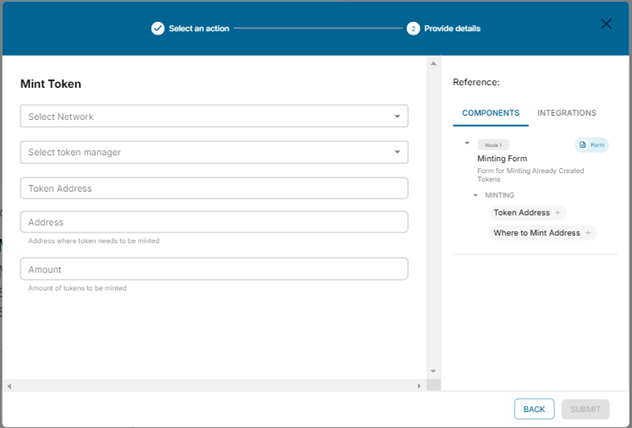
Task: Click the 'Form for Minting Already Created Tokens' description
Action: click(x=530, y=175)
